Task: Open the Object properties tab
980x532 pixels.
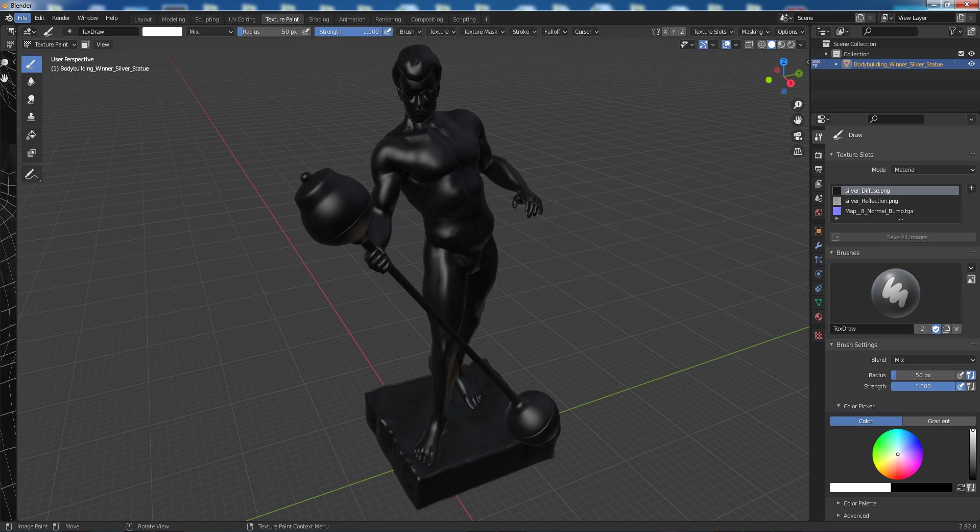Action: 819,231
